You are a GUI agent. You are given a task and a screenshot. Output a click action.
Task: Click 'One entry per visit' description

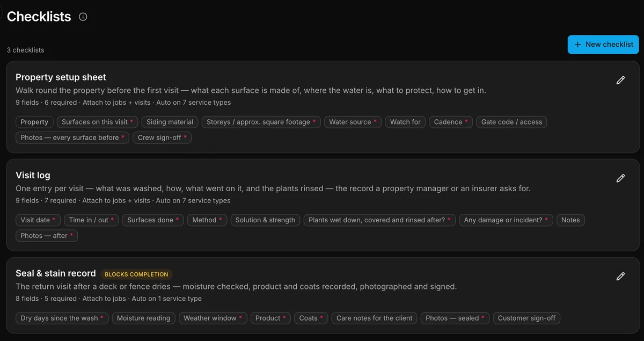[273, 188]
